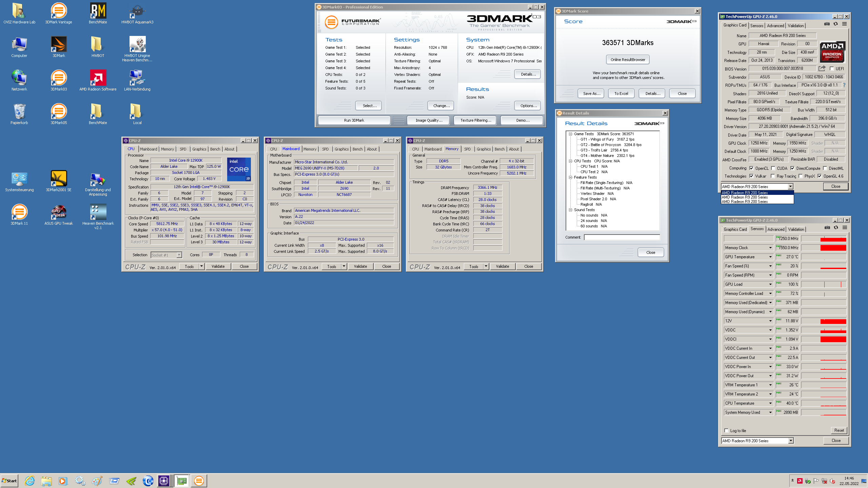Viewport: 868px width, 488px height.
Task: Open the Validation tab in GPU-Z Sensors window
Action: (796, 229)
